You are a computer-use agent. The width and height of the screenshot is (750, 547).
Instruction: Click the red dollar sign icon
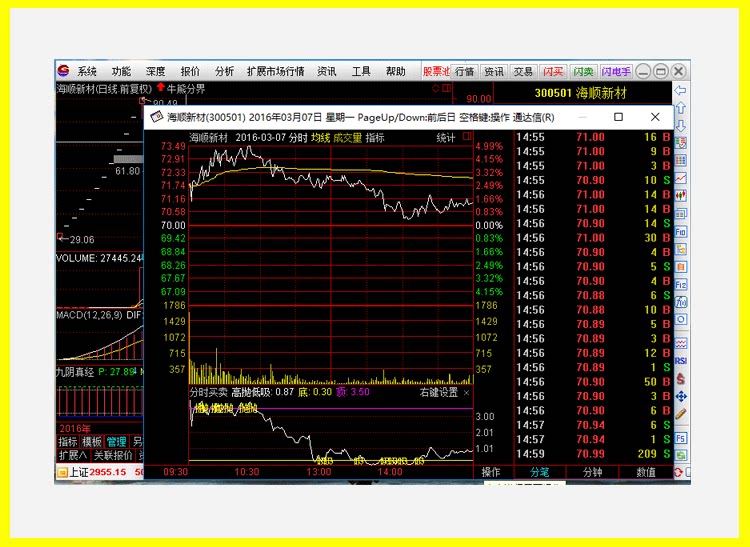[681, 379]
